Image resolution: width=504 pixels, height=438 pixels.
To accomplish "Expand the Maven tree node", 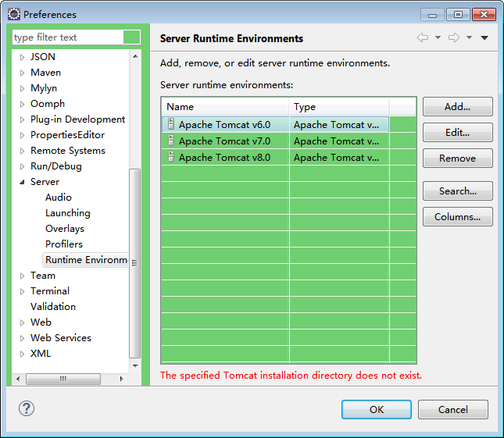I will tap(22, 73).
